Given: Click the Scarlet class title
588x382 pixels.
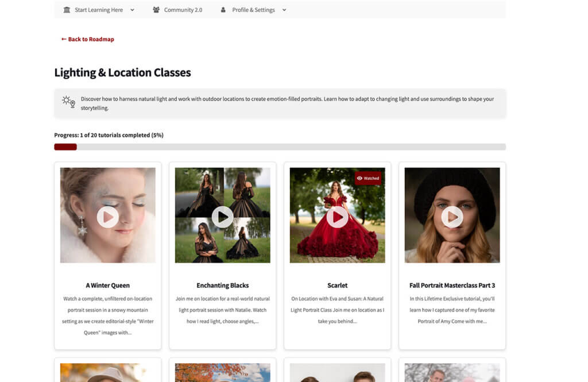Looking at the screenshot, I should pyautogui.click(x=337, y=285).
